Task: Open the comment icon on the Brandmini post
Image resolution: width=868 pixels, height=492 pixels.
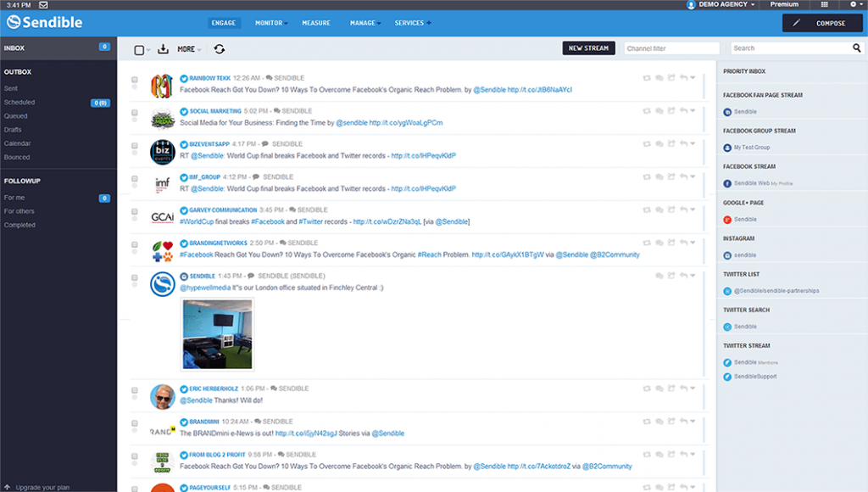Action: [659, 419]
